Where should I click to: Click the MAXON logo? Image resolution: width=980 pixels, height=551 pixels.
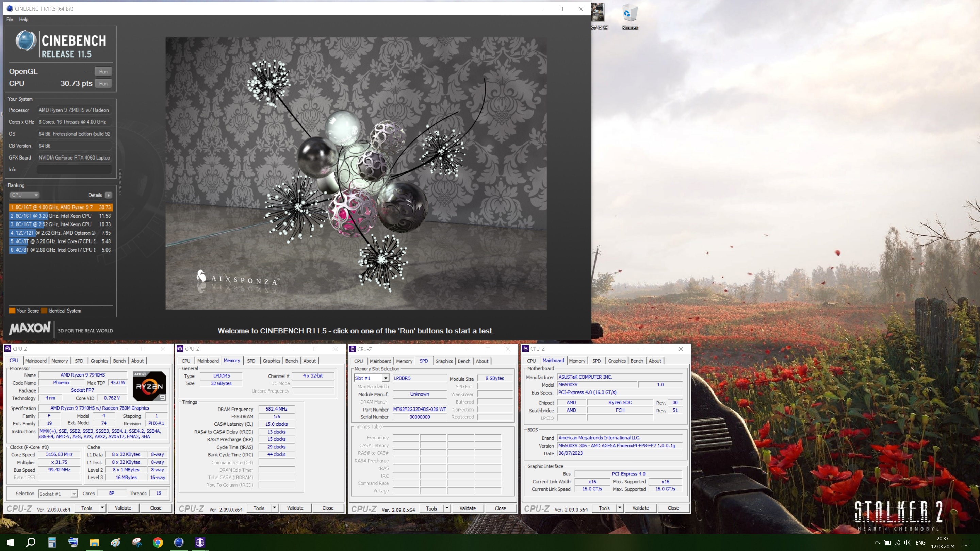30,328
